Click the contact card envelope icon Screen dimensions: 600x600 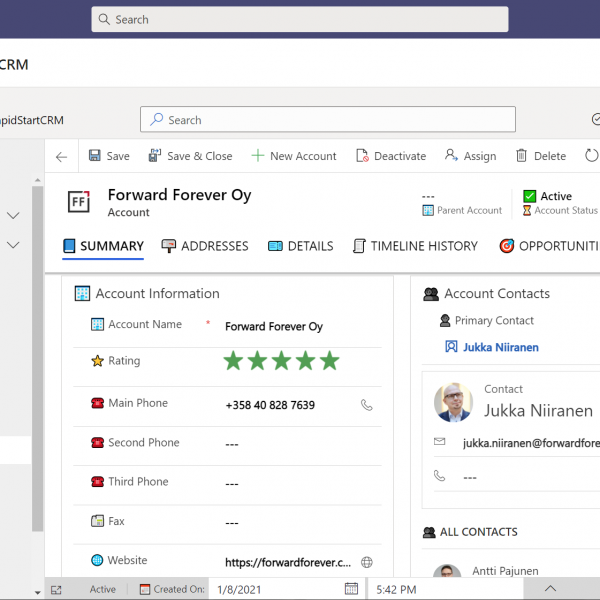pyautogui.click(x=439, y=442)
